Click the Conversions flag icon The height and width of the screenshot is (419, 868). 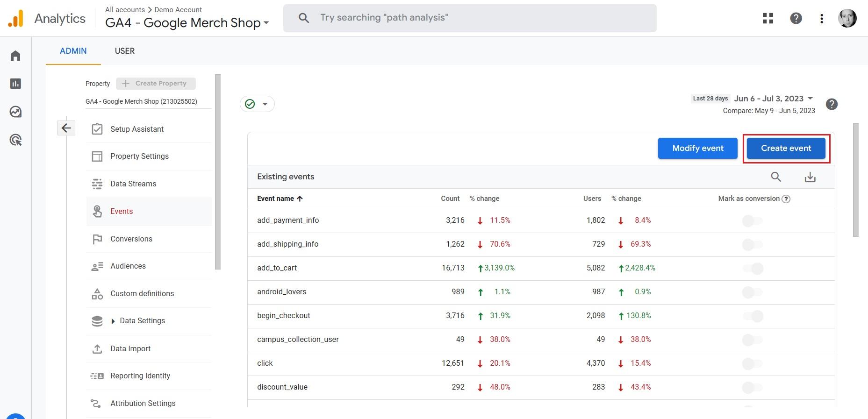point(97,239)
